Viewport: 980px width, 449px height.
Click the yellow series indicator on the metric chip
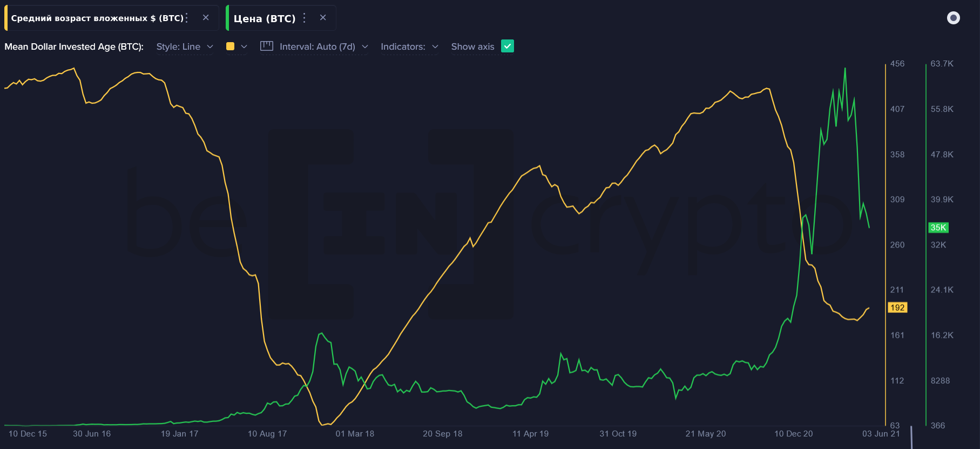[4, 17]
